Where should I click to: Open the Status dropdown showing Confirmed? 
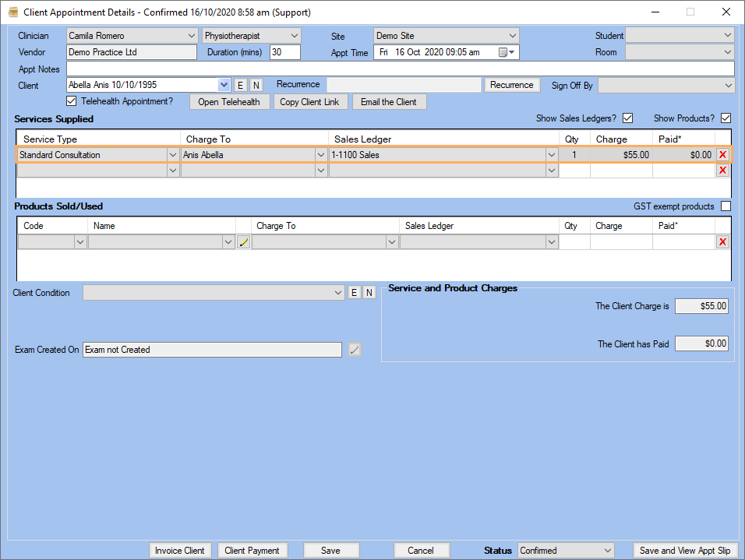point(607,551)
